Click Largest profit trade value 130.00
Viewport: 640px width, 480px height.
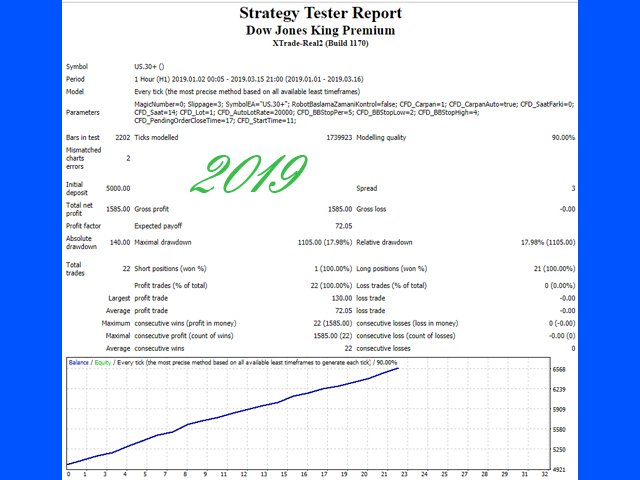[x=342, y=298]
